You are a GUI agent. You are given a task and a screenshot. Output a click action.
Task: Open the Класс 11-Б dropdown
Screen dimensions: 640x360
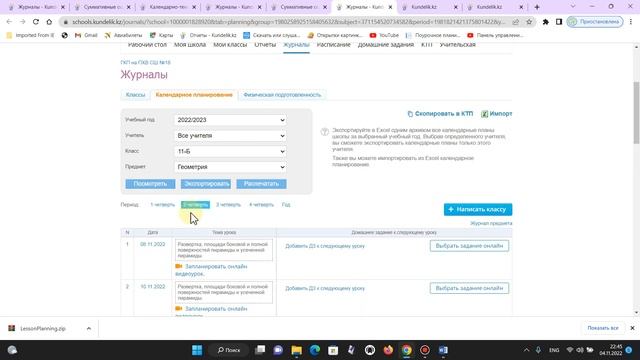[230, 151]
